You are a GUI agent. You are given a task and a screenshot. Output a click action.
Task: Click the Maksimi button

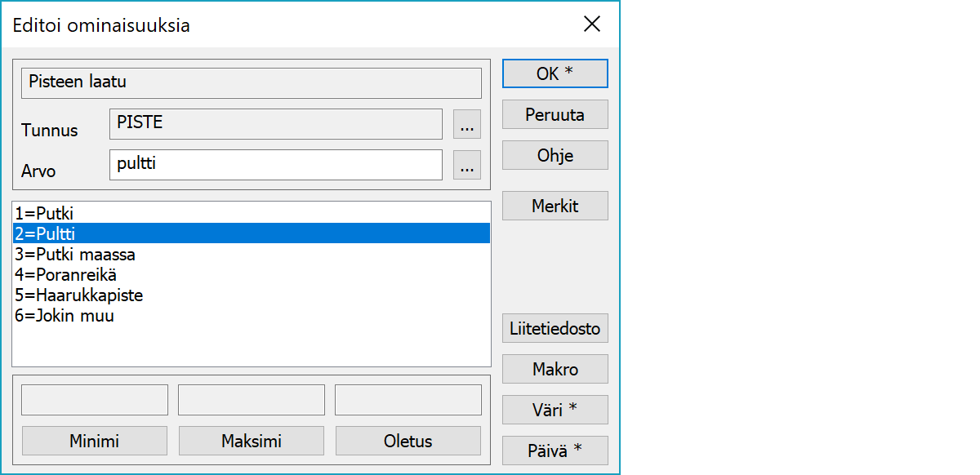pos(252,442)
